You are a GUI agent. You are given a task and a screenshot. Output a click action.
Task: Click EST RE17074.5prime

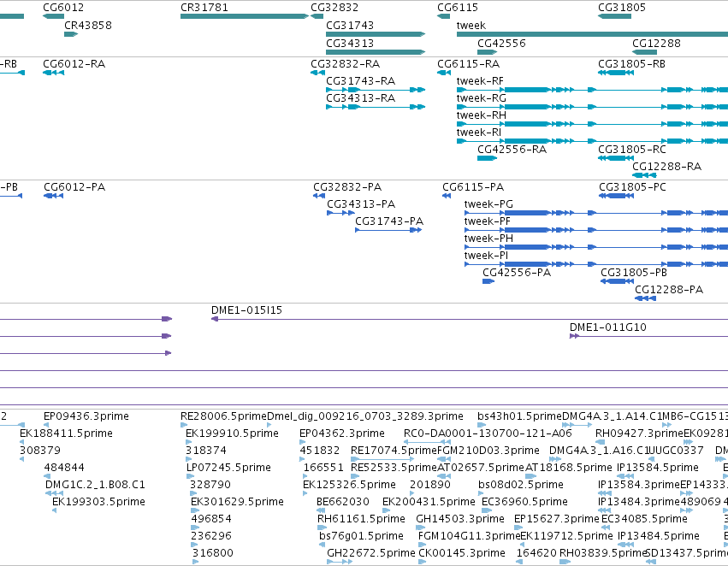tap(394, 451)
